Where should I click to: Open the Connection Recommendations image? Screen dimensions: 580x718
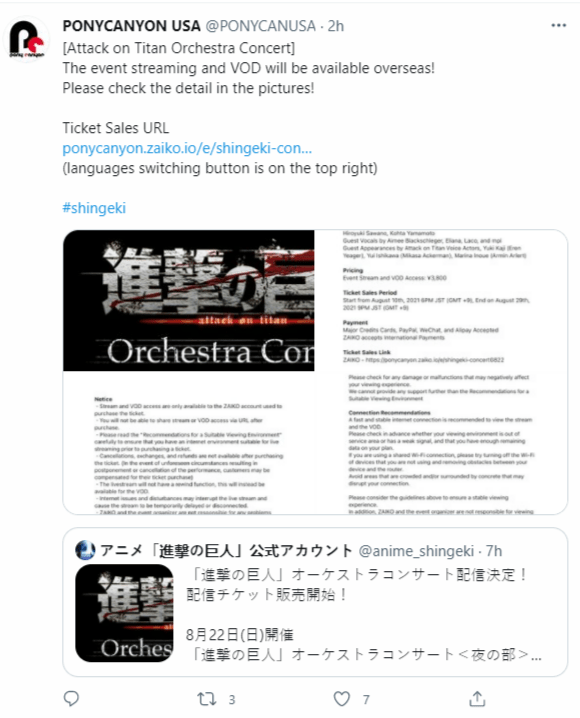tap(441, 443)
